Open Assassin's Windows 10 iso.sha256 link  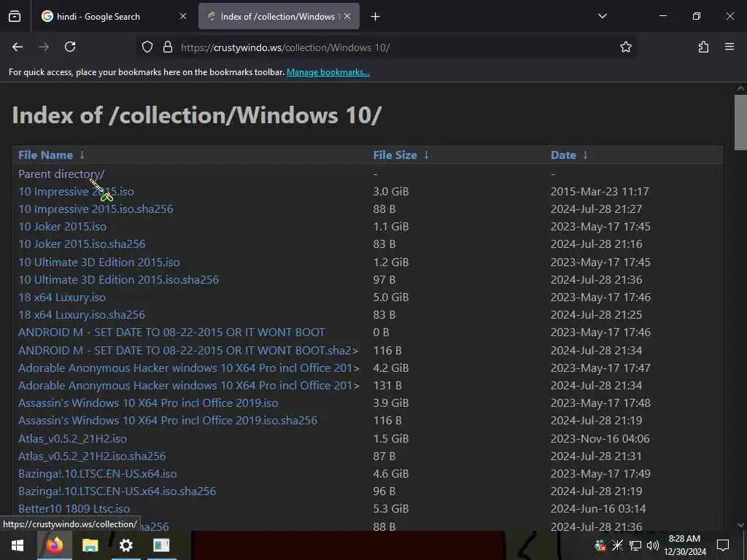[168, 421]
